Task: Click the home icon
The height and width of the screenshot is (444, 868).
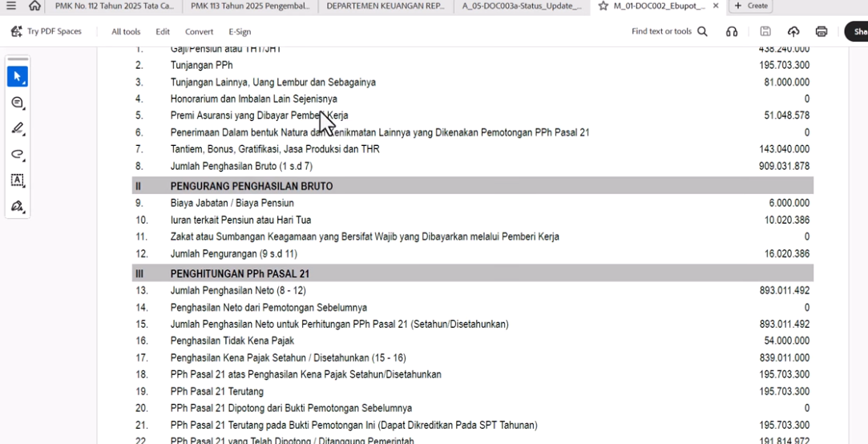Action: click(34, 6)
